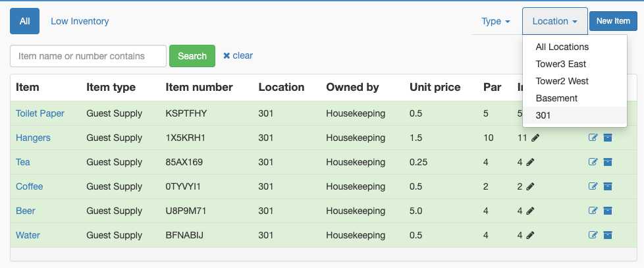
Task: Switch to Low Inventory tab
Action: pyautogui.click(x=80, y=21)
